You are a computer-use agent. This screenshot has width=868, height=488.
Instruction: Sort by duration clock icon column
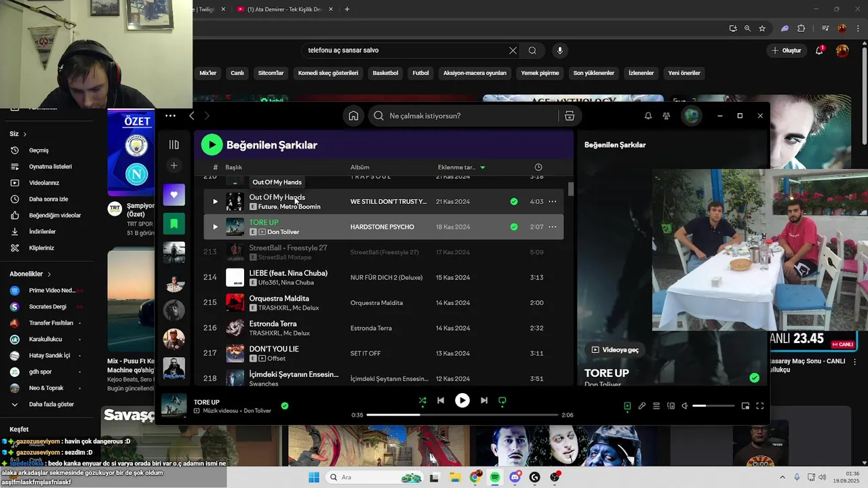coord(538,167)
